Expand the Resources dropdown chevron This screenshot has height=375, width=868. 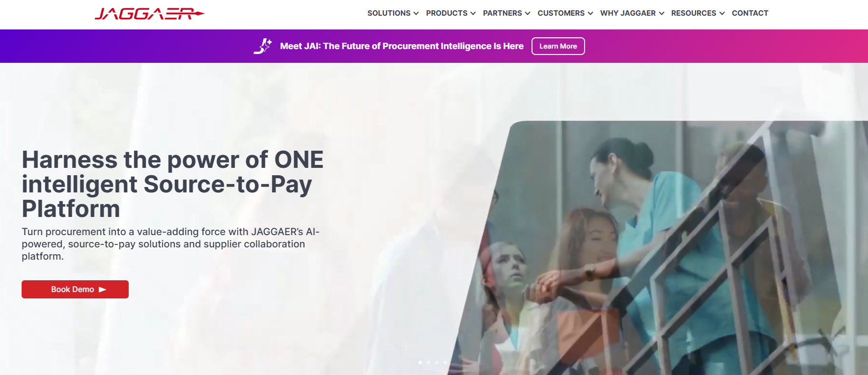click(722, 13)
